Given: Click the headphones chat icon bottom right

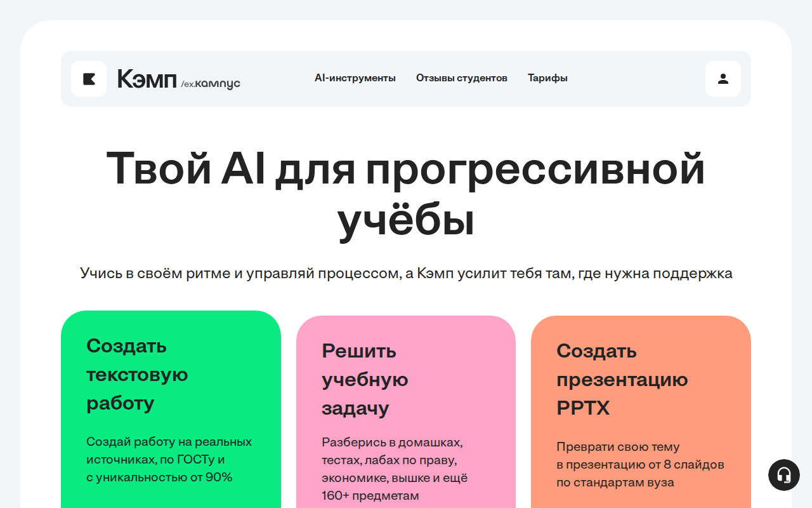Looking at the screenshot, I should [x=784, y=475].
